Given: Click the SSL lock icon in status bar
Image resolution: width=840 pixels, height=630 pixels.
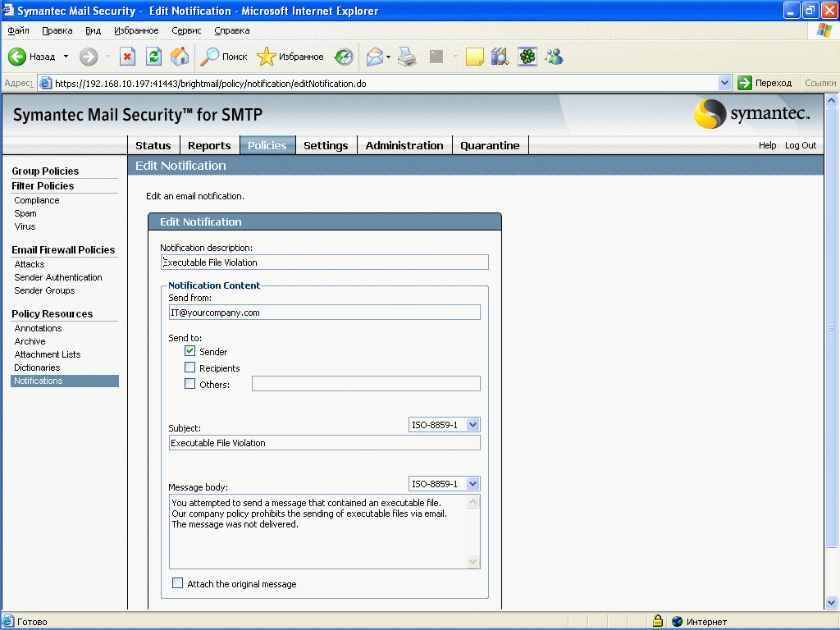Looking at the screenshot, I should click(658, 621).
